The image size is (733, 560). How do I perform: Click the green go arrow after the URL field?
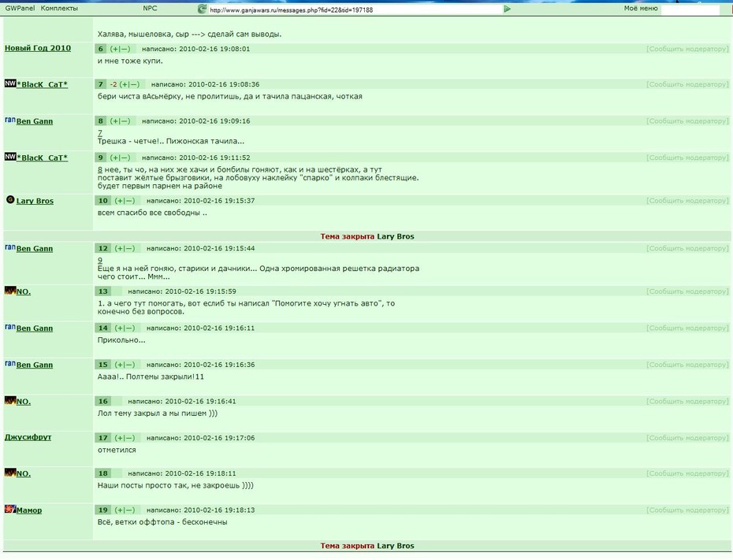point(508,9)
